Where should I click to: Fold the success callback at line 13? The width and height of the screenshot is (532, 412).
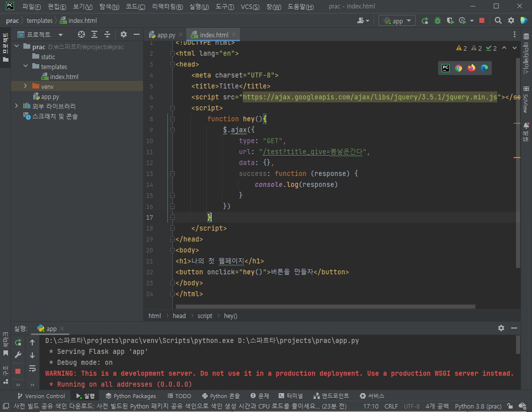tap(172, 174)
